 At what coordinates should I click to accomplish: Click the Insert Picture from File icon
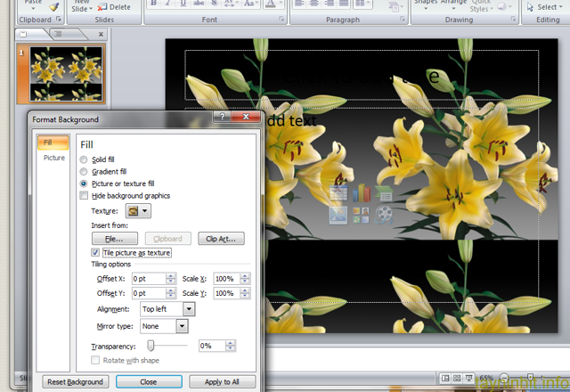[338, 215]
